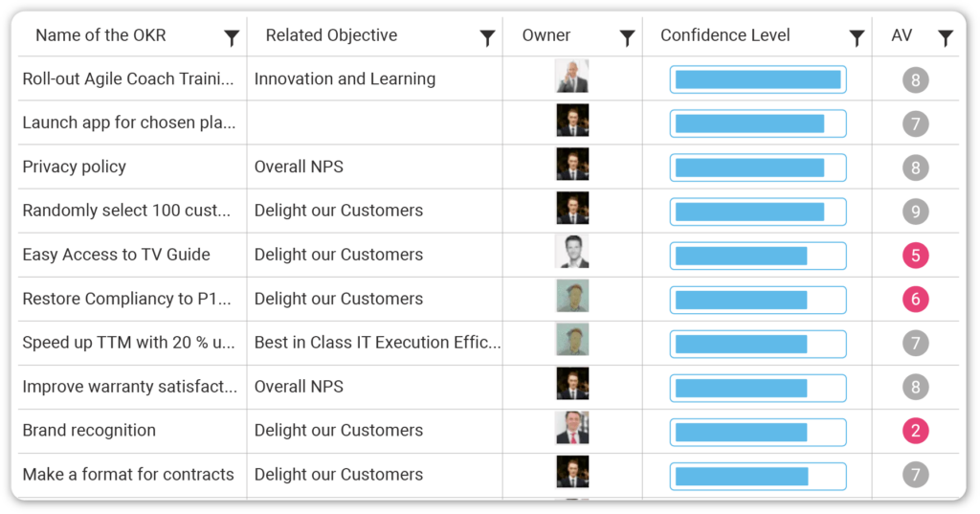
Task: Sort by Name of the OKR header
Action: (x=100, y=35)
